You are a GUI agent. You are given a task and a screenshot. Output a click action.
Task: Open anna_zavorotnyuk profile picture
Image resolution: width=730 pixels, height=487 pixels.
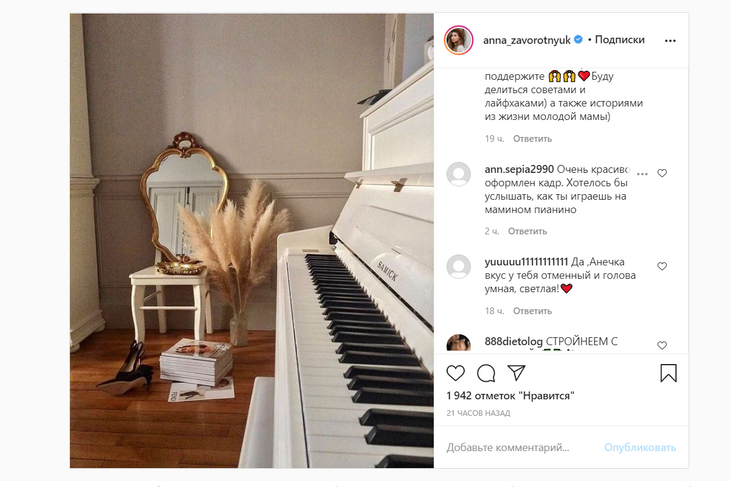458,41
